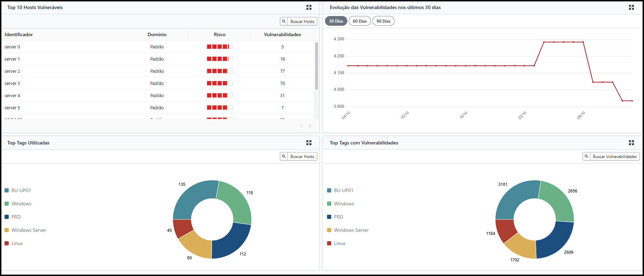This screenshot has height=276, width=644.
Task: Maximize the Top Tags com Vulnerabilidades panel
Action: (631, 143)
